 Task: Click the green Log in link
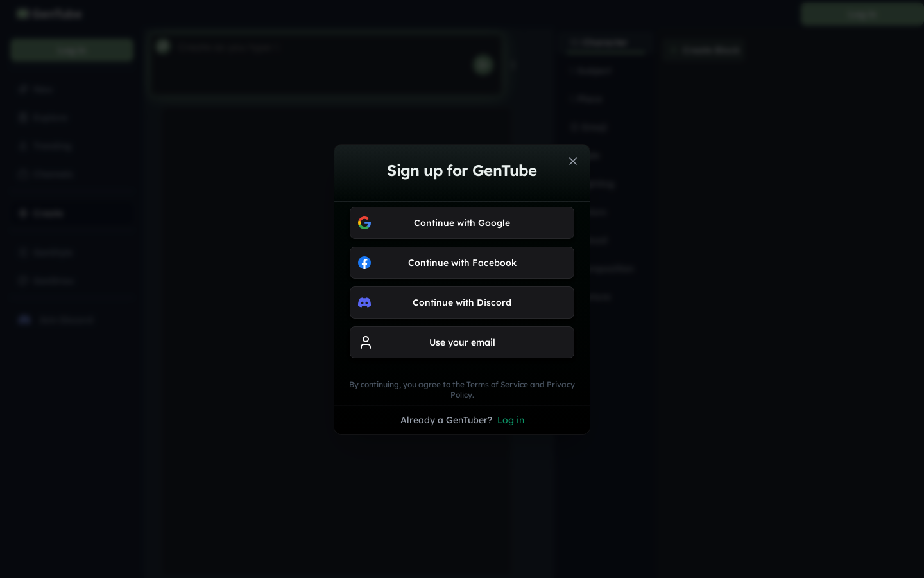511,420
